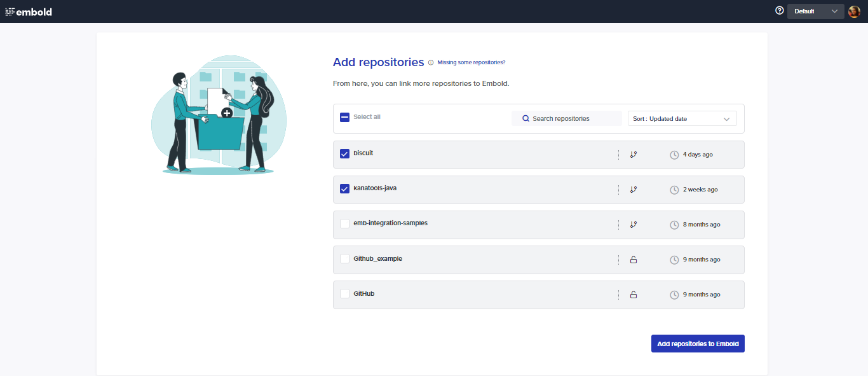
Task: Click clock icon in biscuit row
Action: click(674, 155)
